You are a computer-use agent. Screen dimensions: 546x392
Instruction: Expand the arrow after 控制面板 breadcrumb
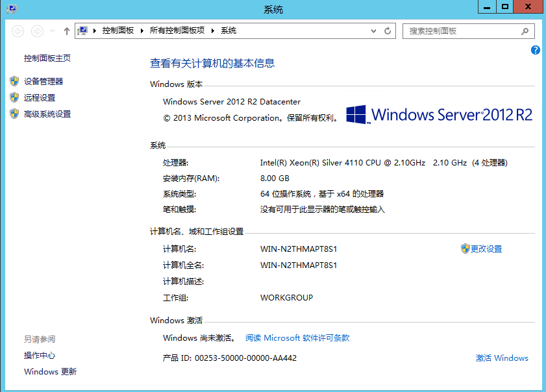(142, 31)
